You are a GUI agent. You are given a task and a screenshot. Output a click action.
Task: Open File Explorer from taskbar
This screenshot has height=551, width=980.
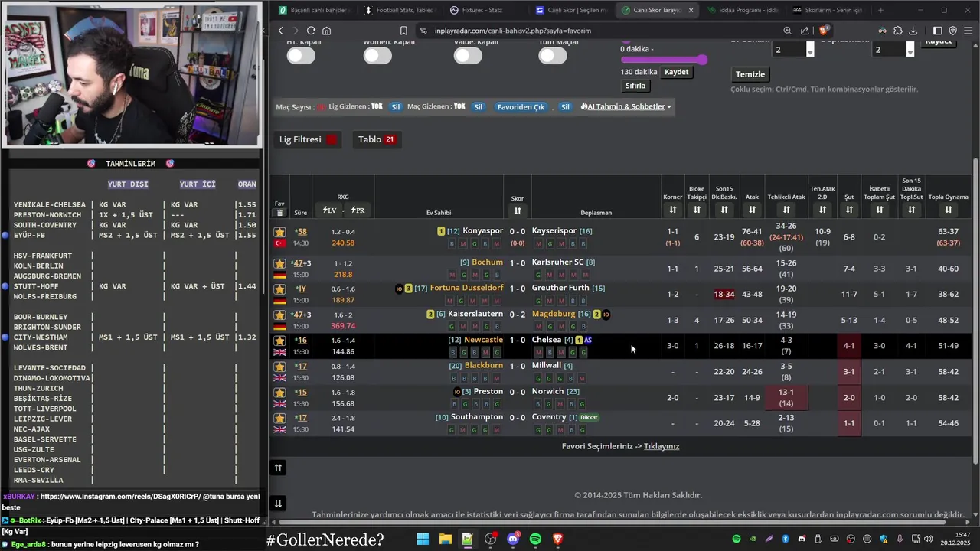coord(445,539)
